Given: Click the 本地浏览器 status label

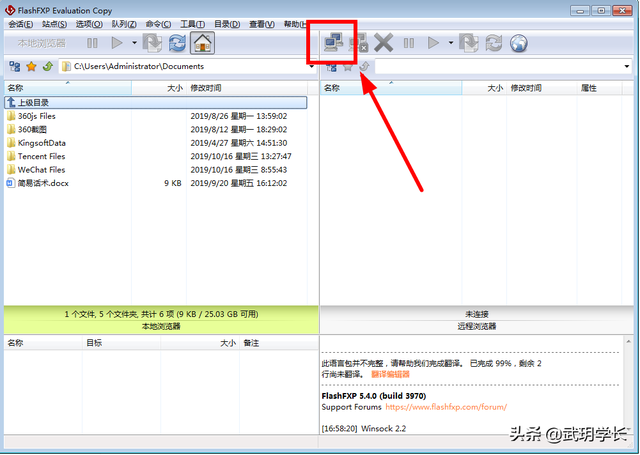Looking at the screenshot, I should pyautogui.click(x=161, y=326).
